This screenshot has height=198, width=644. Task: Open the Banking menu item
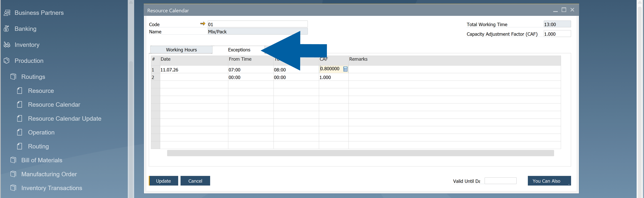26,29
